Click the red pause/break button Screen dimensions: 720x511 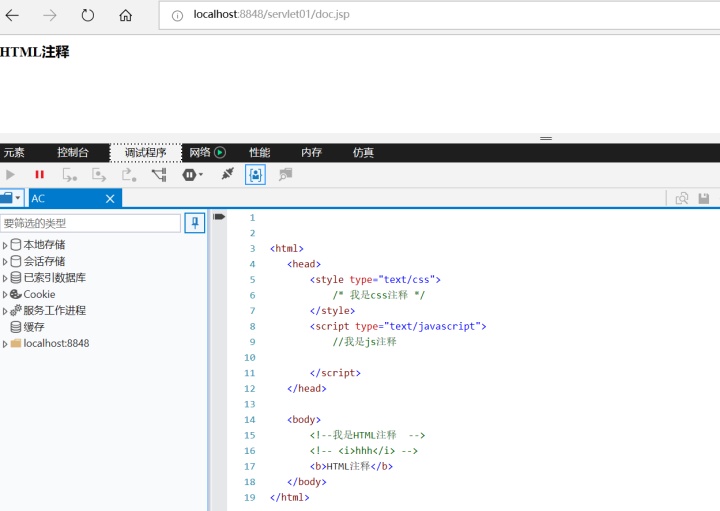(x=39, y=174)
